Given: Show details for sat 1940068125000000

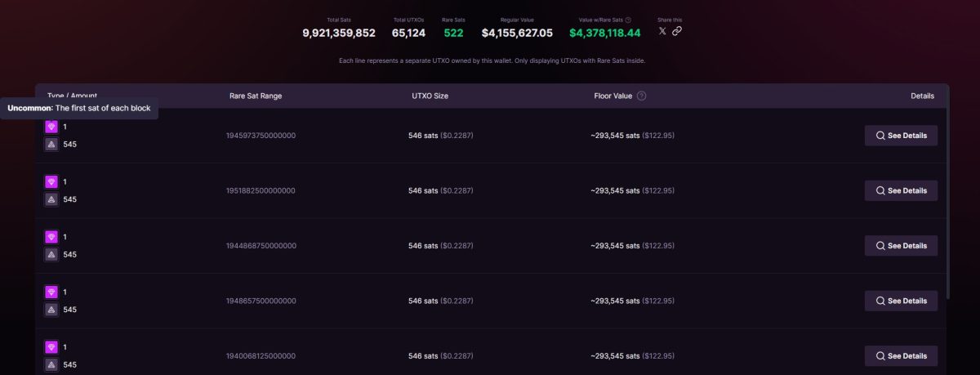Looking at the screenshot, I should tap(901, 356).
